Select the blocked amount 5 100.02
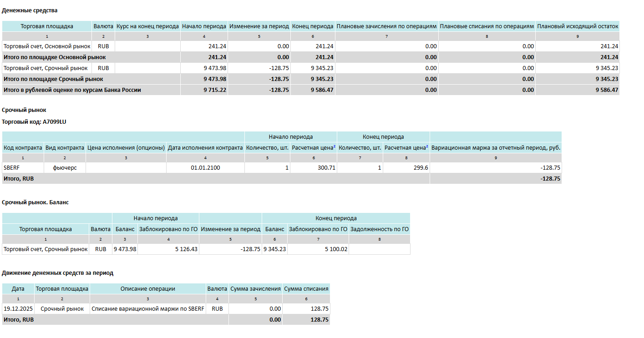 [336, 249]
